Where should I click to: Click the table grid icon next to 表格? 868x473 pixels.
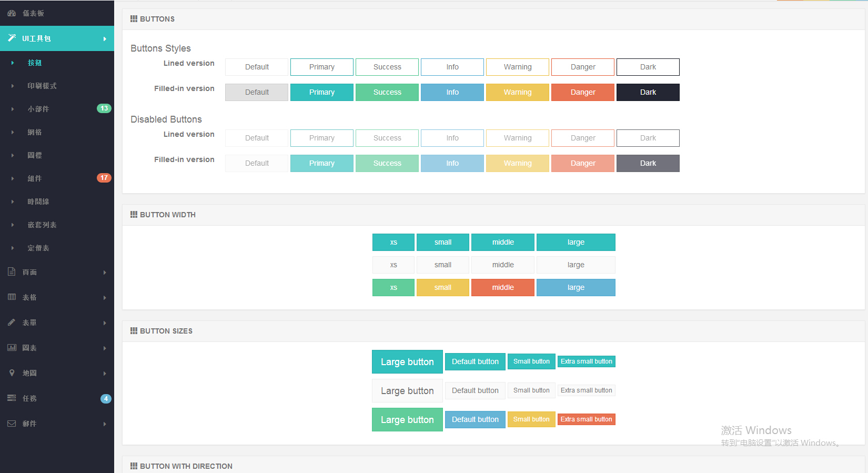[x=12, y=297]
